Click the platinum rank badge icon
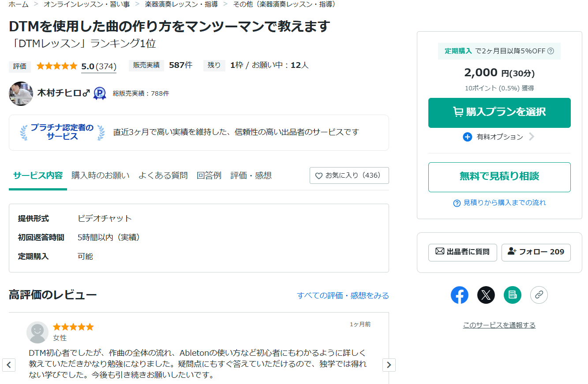Image resolution: width=588 pixels, height=384 pixels. 100,93
